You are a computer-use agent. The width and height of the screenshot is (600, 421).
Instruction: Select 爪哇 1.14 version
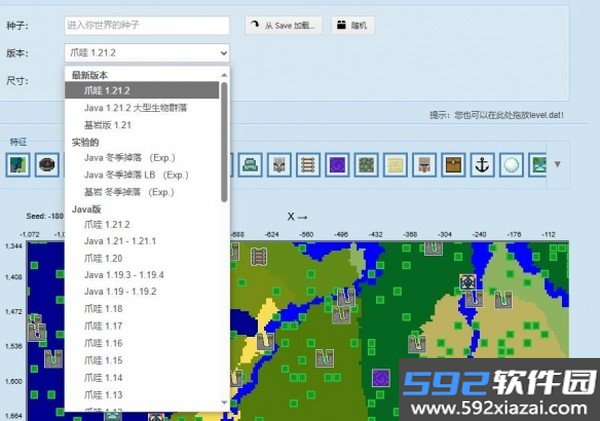[142, 378]
